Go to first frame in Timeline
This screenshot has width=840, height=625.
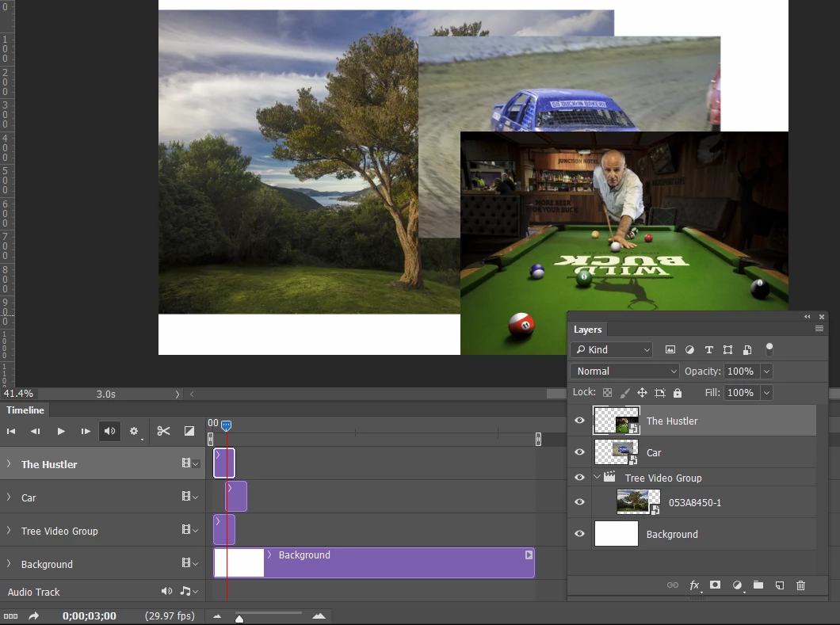click(11, 431)
